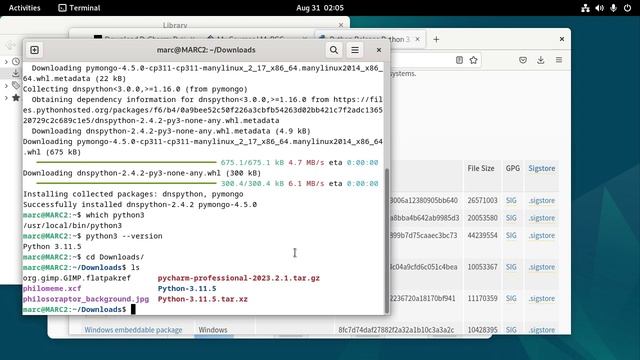Open .sigstore link in 26571003 row
Image resolution: width=640 pixels, height=360 pixels.
pos(542,200)
